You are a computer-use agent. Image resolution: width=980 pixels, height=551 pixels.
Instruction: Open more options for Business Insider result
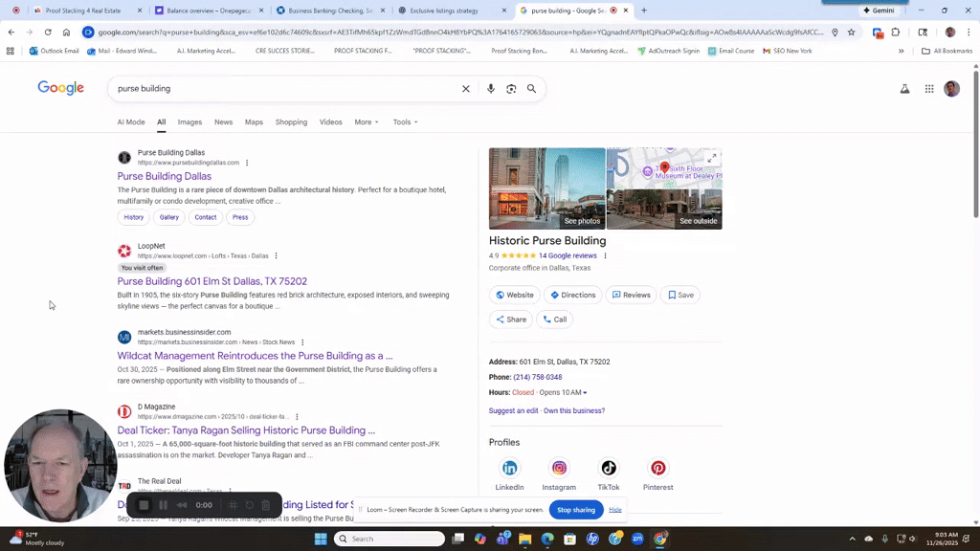coord(302,342)
